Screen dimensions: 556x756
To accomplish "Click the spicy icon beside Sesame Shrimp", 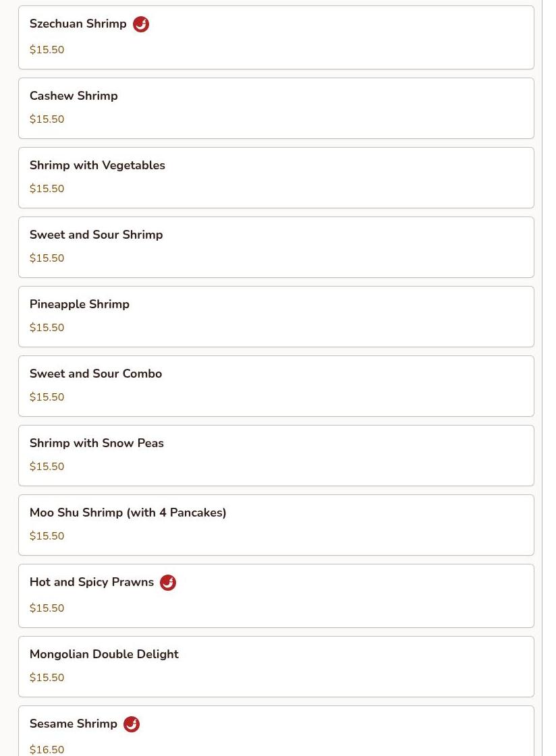I will (131, 724).
